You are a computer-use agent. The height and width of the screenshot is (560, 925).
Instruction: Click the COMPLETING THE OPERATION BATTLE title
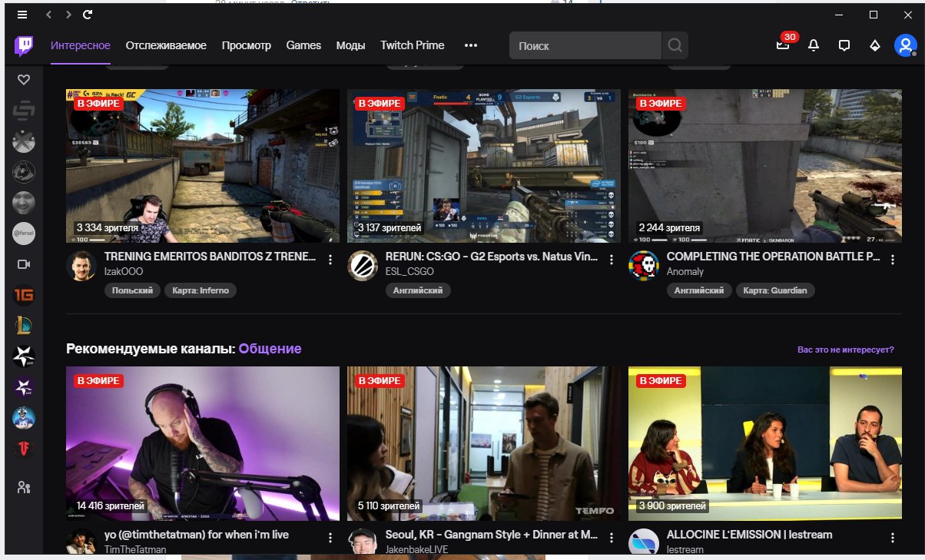[774, 257]
